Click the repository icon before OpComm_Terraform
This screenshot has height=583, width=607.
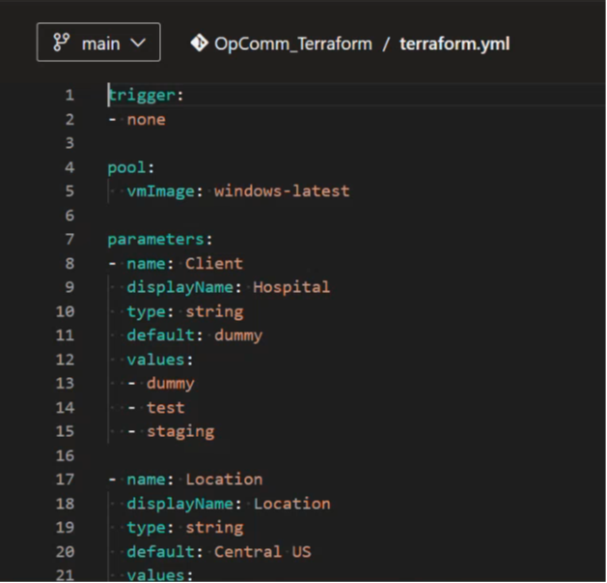[198, 44]
